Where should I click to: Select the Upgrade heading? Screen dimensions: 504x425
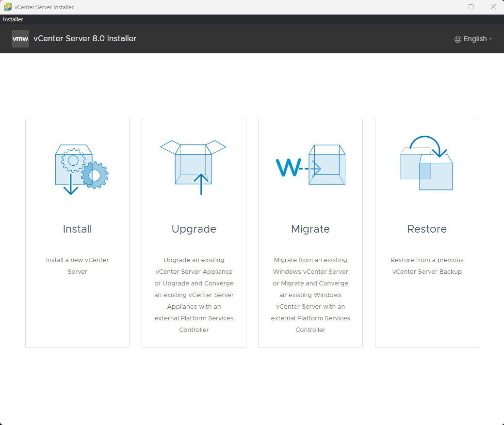click(194, 229)
